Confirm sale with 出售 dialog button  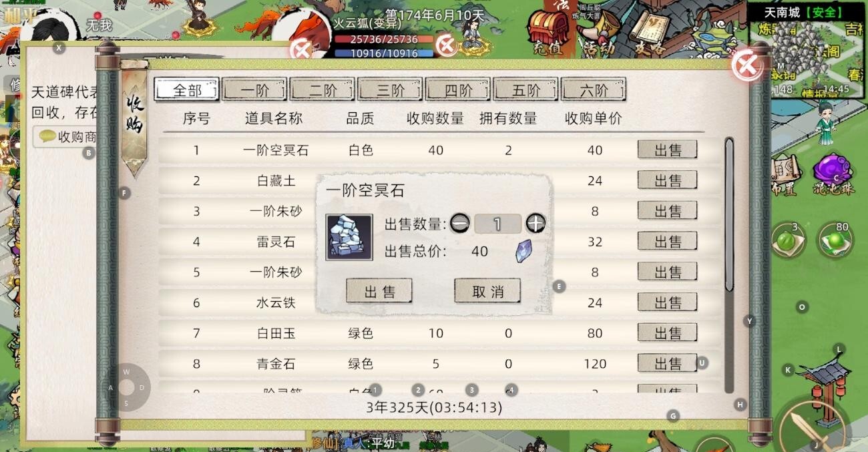pos(379,291)
